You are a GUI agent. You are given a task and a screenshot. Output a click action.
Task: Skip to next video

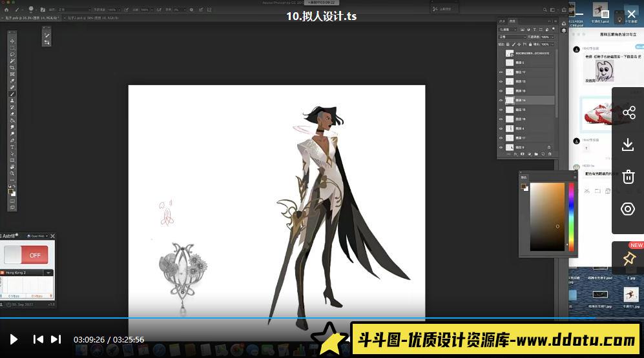(x=56, y=339)
